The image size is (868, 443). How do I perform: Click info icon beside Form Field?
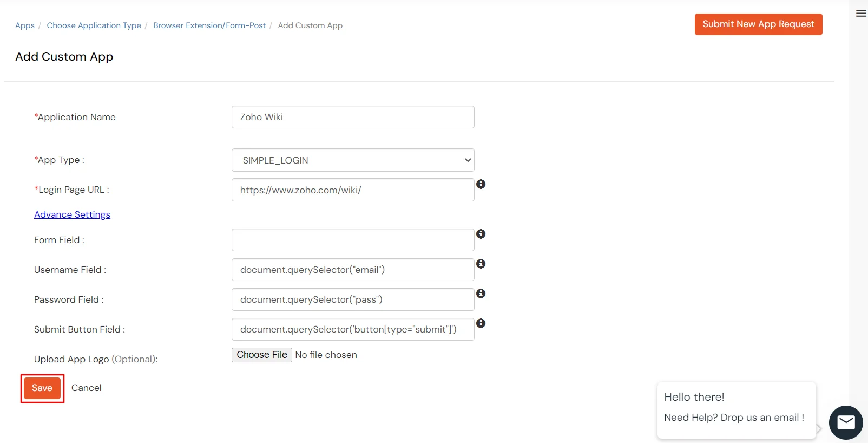pyautogui.click(x=481, y=234)
